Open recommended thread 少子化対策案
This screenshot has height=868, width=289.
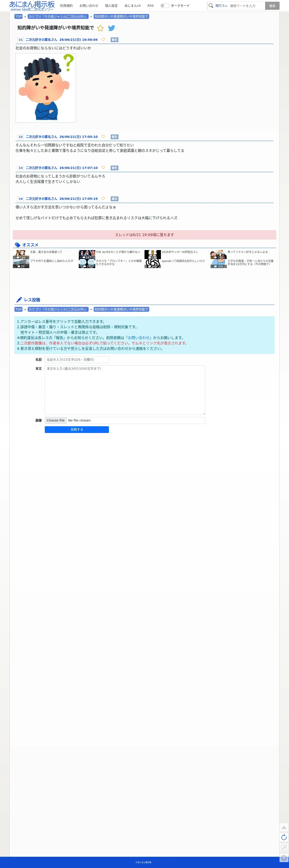[x=251, y=262]
